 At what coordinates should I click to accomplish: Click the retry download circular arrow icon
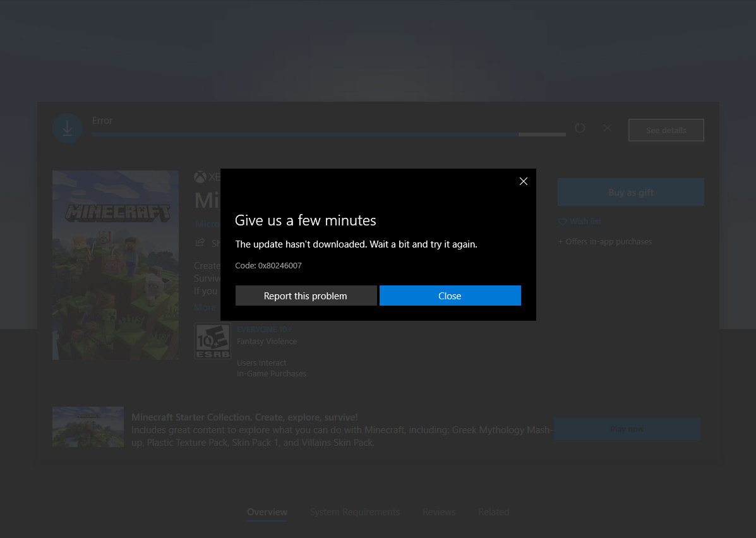(580, 128)
